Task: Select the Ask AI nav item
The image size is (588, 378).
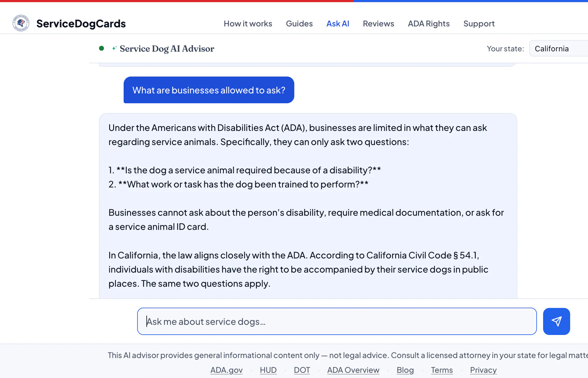Action: [x=338, y=24]
